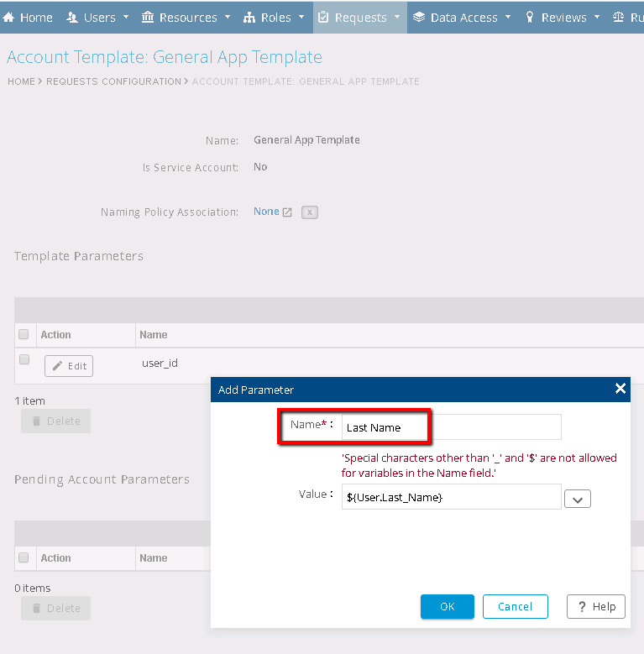
Task: Click the Reviews ribbon icon
Action: (x=530, y=18)
